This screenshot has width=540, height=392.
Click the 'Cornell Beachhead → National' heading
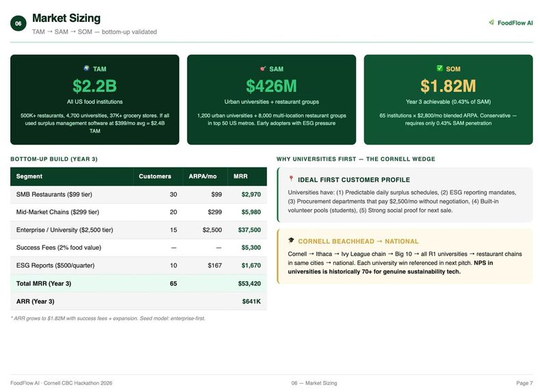[x=358, y=241]
